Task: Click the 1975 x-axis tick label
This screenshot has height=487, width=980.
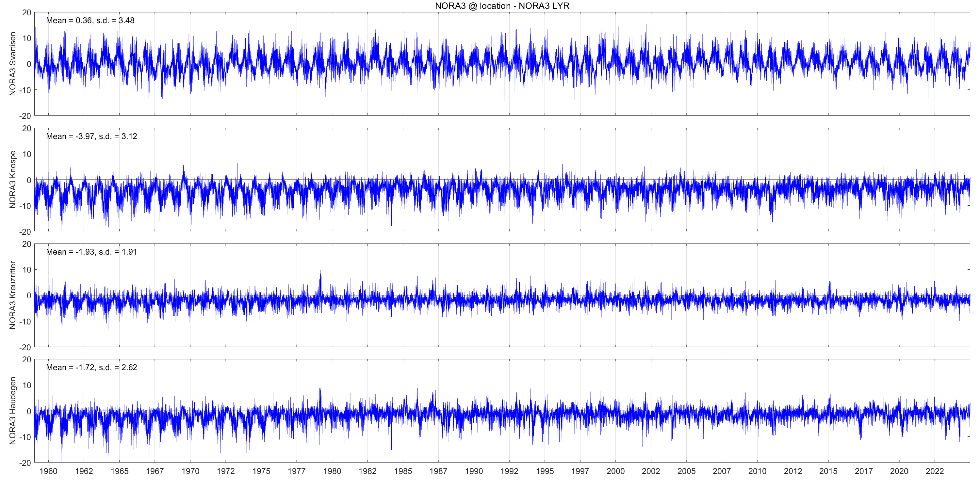Action: [x=261, y=471]
